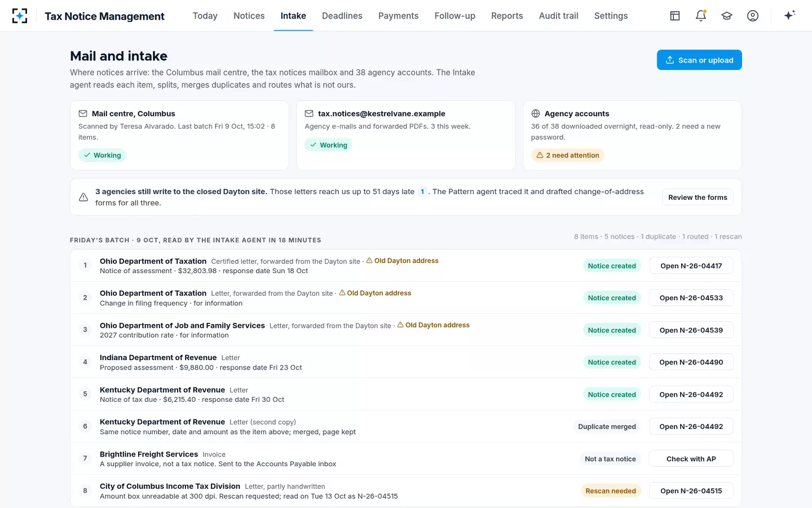Click the globe icon beside Agency accounts
The image size is (812, 508).
pos(536,113)
